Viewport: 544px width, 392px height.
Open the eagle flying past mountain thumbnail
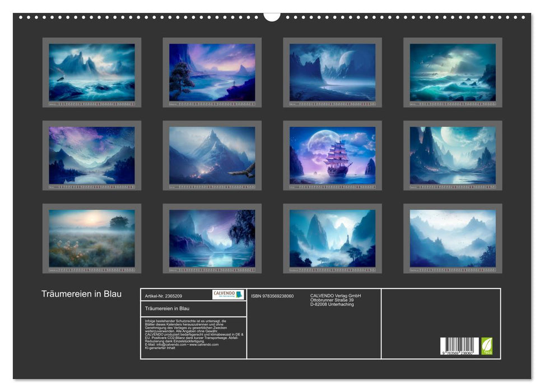tap(212, 156)
